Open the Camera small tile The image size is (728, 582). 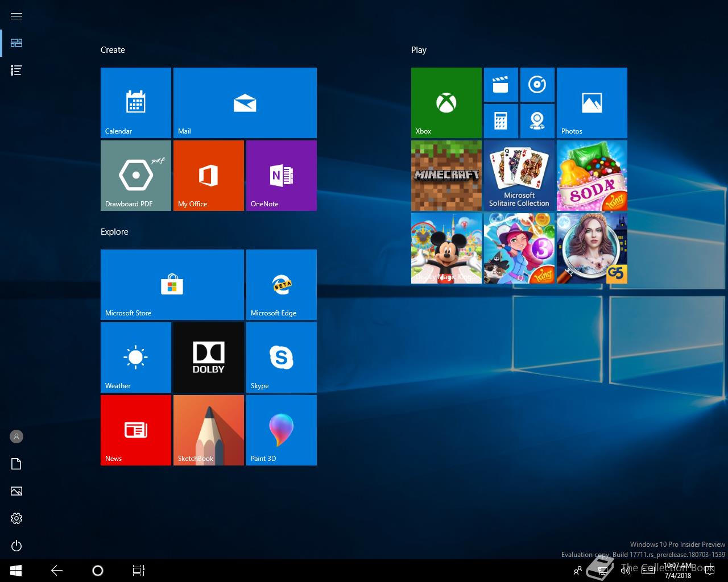537,121
